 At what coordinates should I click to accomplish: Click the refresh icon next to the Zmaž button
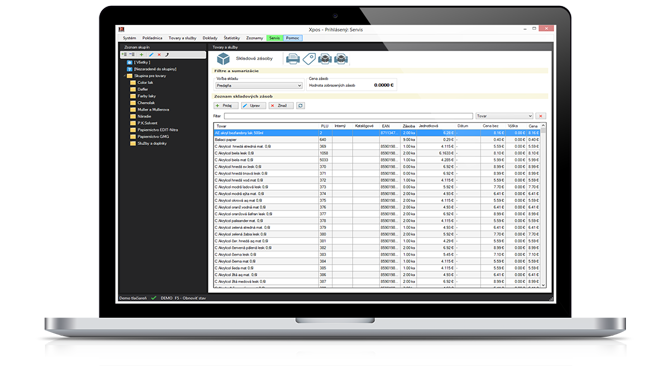pos(300,105)
